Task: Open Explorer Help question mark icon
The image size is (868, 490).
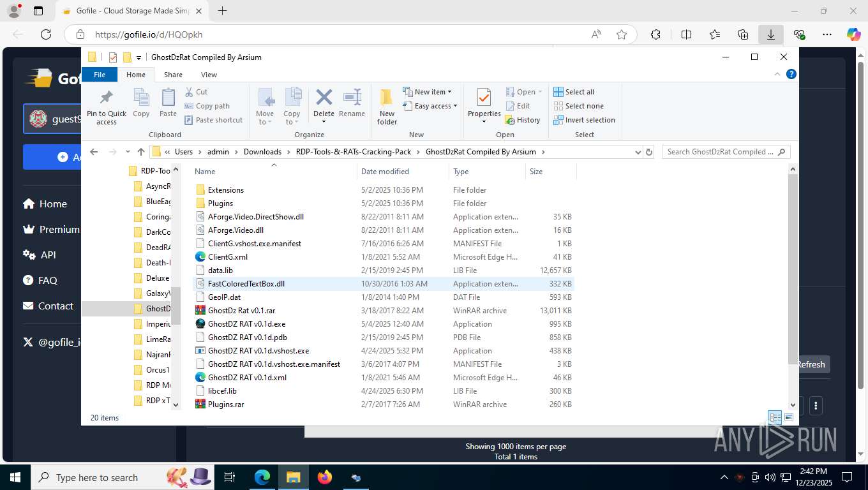Action: coord(791,75)
